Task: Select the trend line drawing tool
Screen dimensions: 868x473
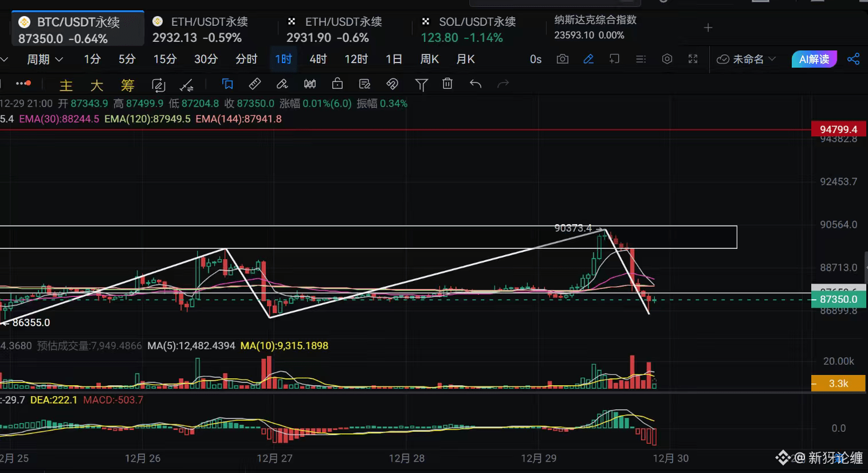Action: click(x=187, y=85)
